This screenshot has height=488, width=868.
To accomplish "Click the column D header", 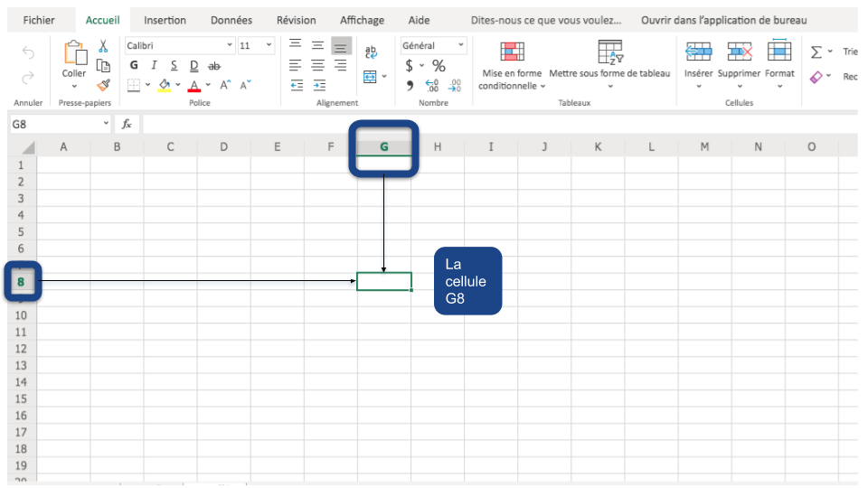I will coord(223,146).
